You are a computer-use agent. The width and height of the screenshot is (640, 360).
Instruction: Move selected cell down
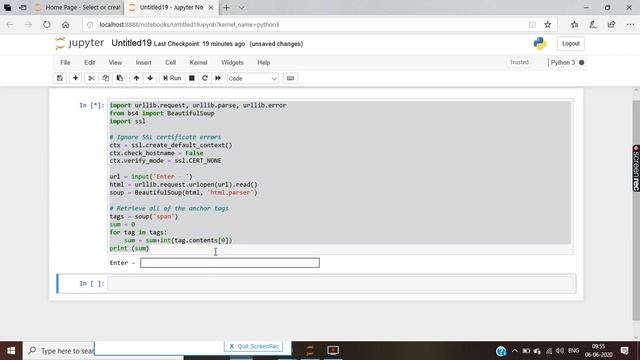[150, 78]
